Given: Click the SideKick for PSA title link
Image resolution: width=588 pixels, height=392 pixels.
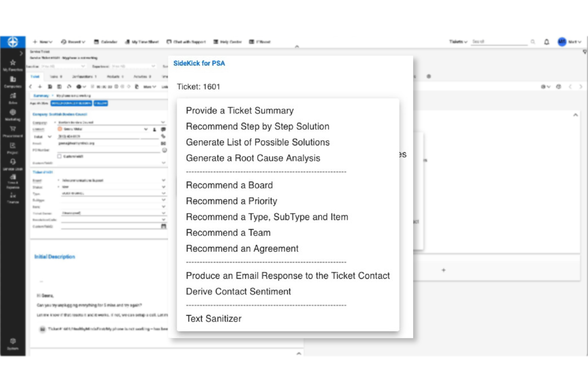Looking at the screenshot, I should point(199,63).
